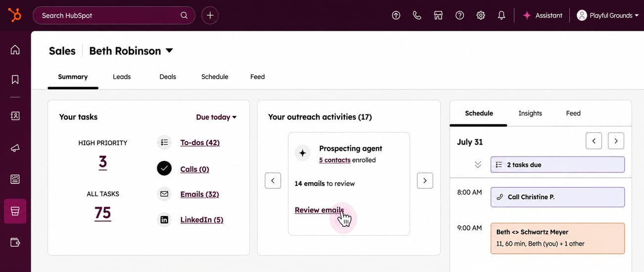Click Your outreach activities (17) heading
Screen dimensions: 644x272
(320, 117)
